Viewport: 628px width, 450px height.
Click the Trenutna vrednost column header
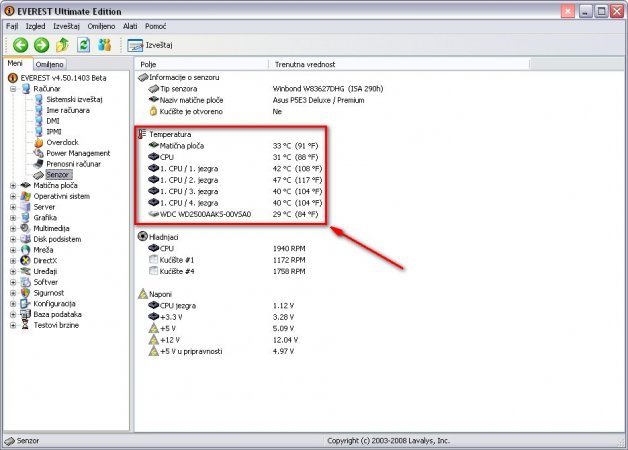[x=399, y=64]
